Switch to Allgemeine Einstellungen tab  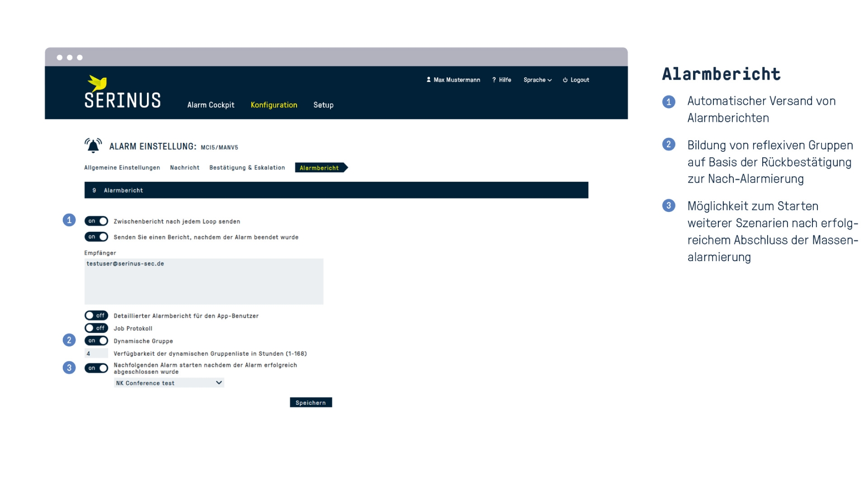point(122,168)
